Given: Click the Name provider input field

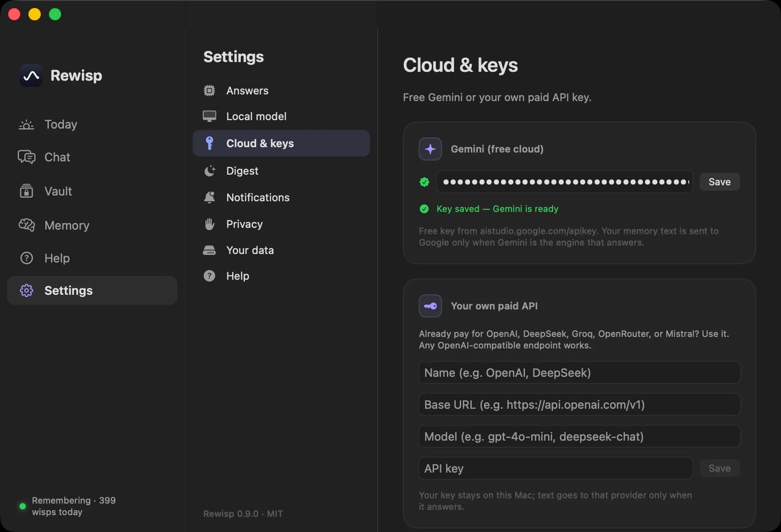Looking at the screenshot, I should click(x=579, y=372).
